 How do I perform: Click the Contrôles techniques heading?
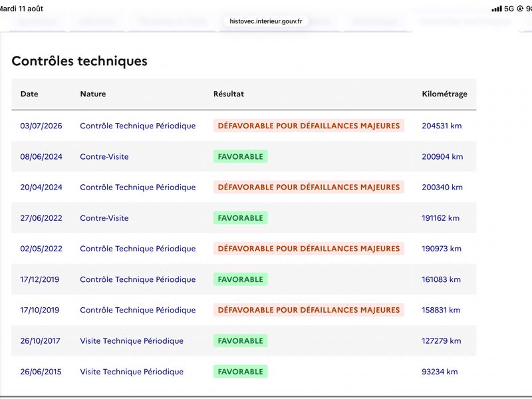(79, 61)
